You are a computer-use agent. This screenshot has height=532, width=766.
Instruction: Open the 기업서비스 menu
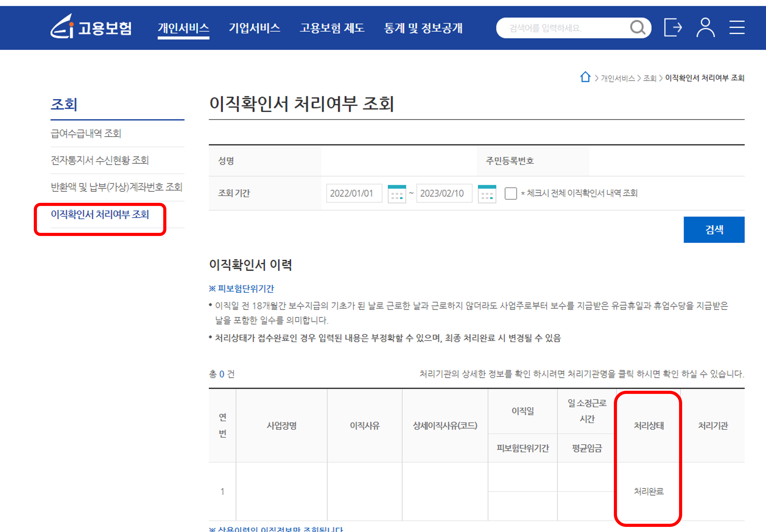pos(254,28)
